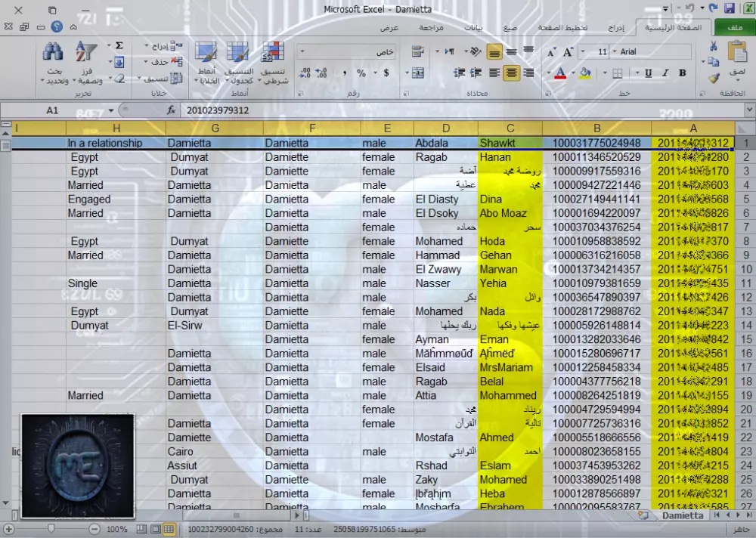Toggle Bold formatting
Image resolution: width=756 pixels, height=538 pixels.
coord(682,73)
